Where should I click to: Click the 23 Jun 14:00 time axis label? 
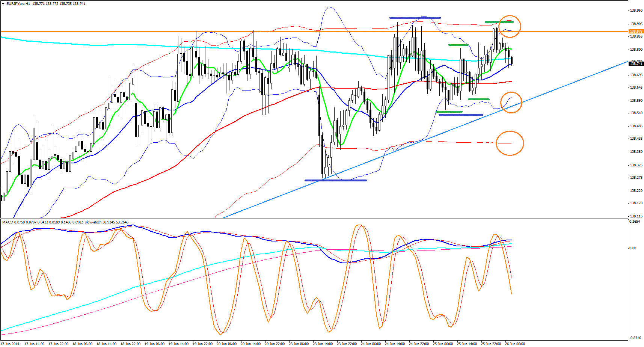pos(323,344)
